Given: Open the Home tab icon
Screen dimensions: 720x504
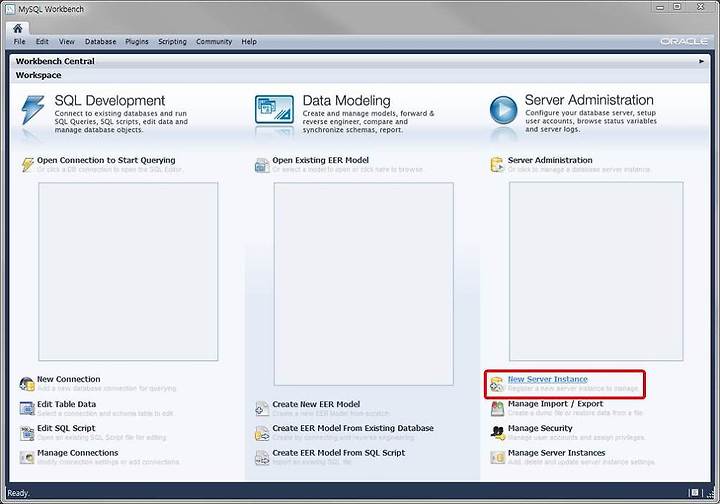Looking at the screenshot, I should (17, 28).
